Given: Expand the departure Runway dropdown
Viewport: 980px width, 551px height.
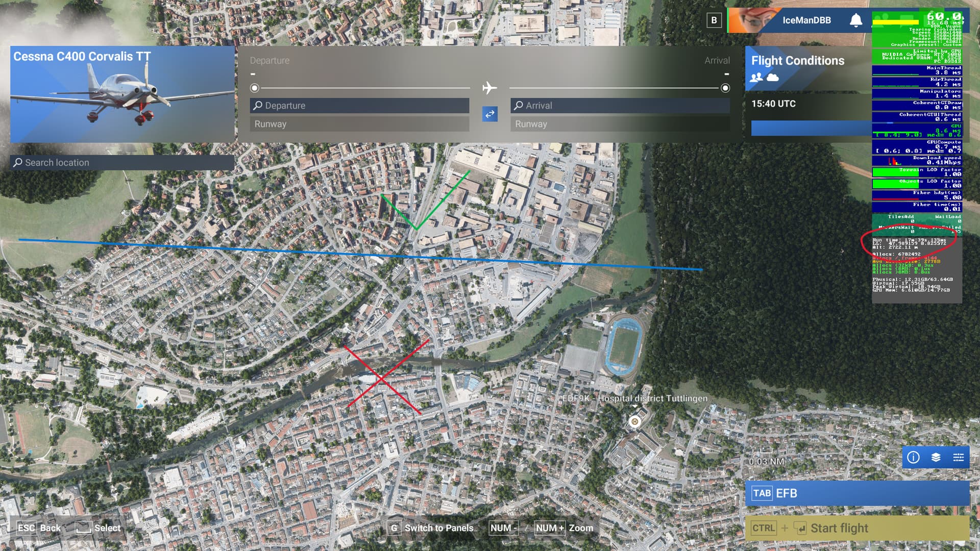Looking at the screenshot, I should [x=359, y=124].
